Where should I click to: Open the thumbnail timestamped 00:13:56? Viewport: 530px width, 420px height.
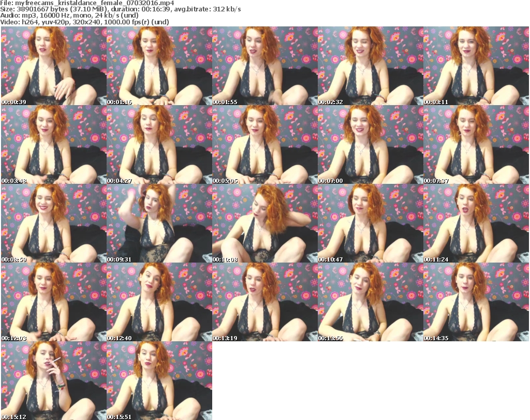[x=370, y=302]
